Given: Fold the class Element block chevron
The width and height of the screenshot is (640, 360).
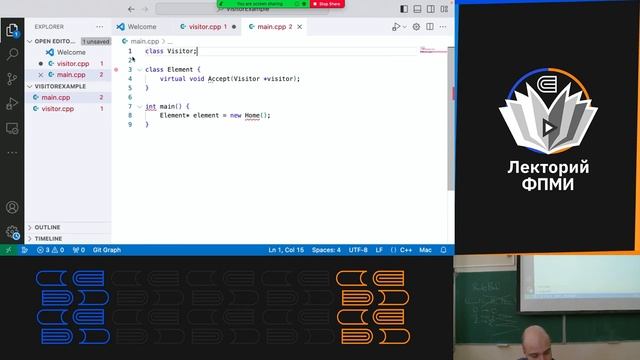Looking at the screenshot, I should 140,70.
